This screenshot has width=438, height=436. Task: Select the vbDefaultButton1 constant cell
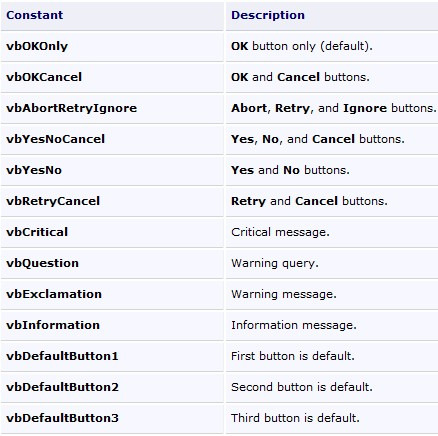[112, 356]
